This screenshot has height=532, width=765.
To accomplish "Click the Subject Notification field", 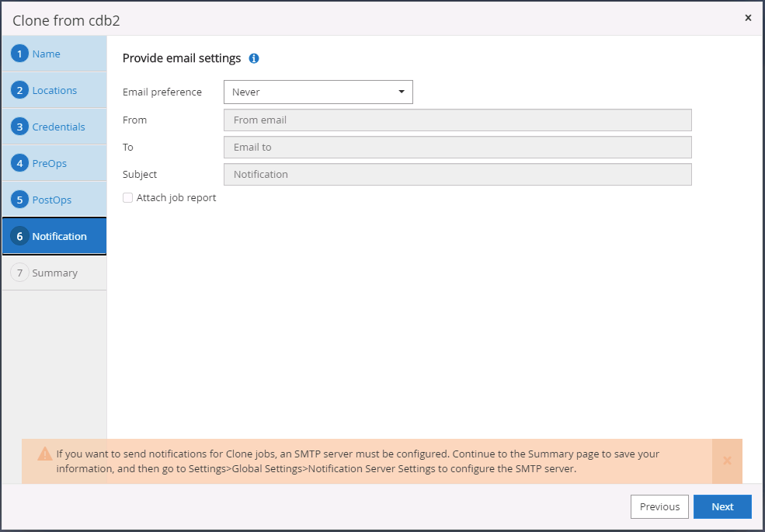I will point(457,174).
